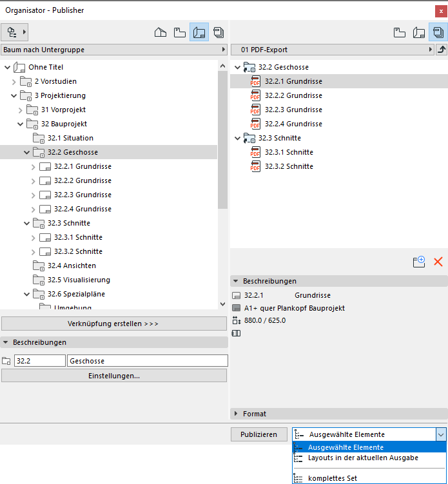Viewport: 448px width, 484px height.
Task: Switch left pane to Publisher Sets
Action: [219, 32]
